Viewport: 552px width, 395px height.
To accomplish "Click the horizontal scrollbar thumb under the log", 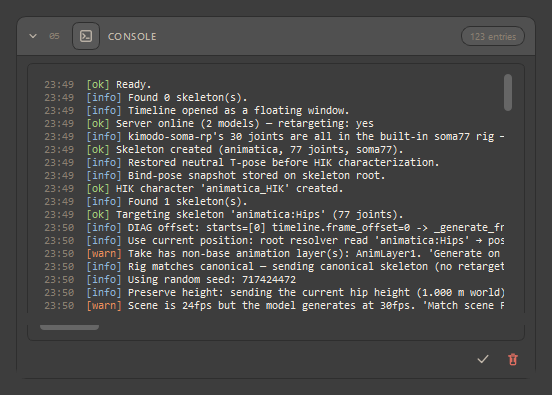I will 69,327.
